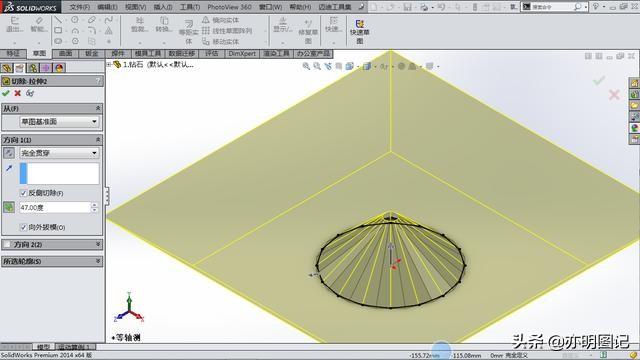
Task: Open the 插入 menu
Action: pos(163,7)
